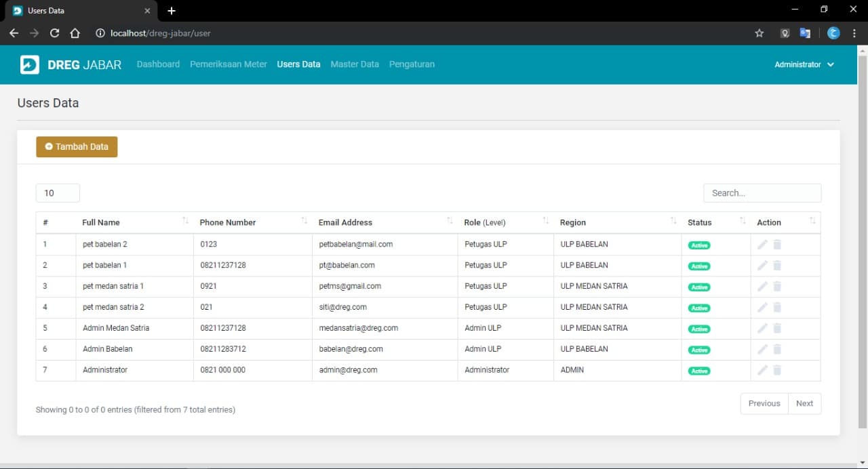The image size is (868, 469).
Task: Click the Active badge for pet babelan 2
Action: pyautogui.click(x=699, y=245)
